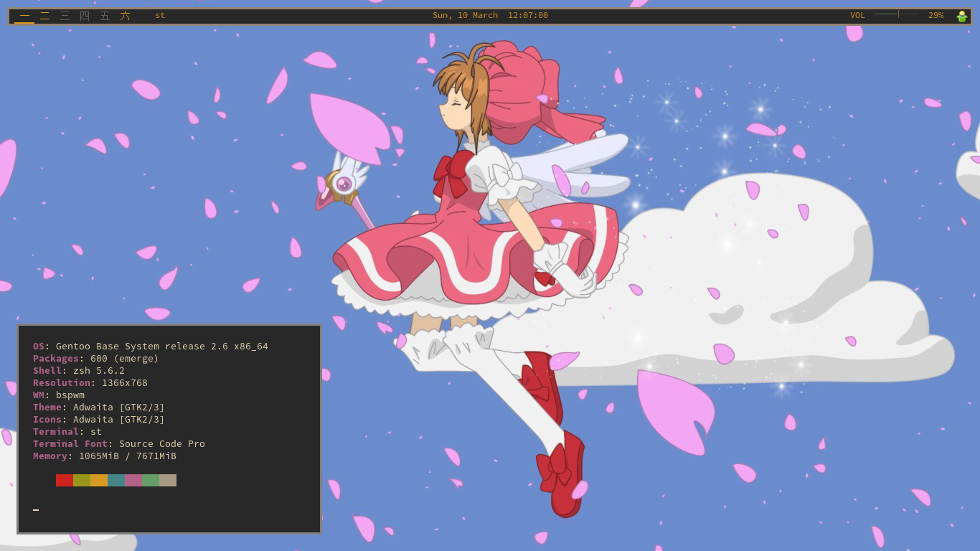Click the VOL label in the bar
This screenshot has width=980, height=551.
[857, 16]
